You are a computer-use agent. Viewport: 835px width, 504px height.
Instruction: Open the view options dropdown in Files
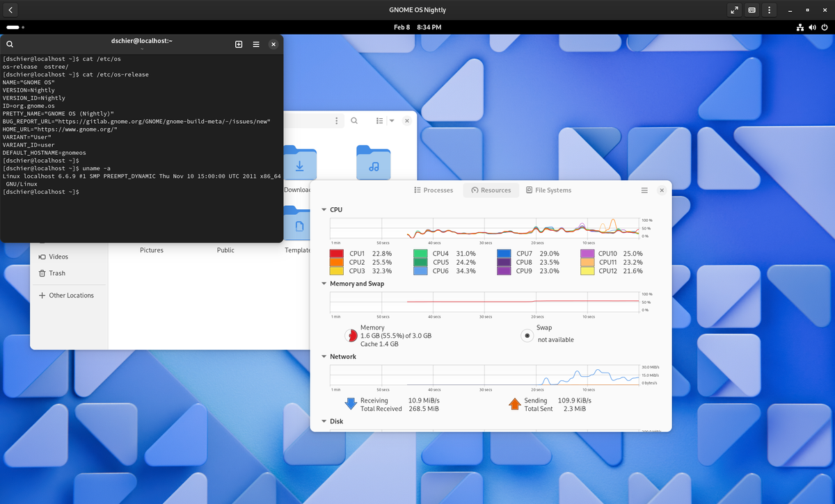(391, 120)
